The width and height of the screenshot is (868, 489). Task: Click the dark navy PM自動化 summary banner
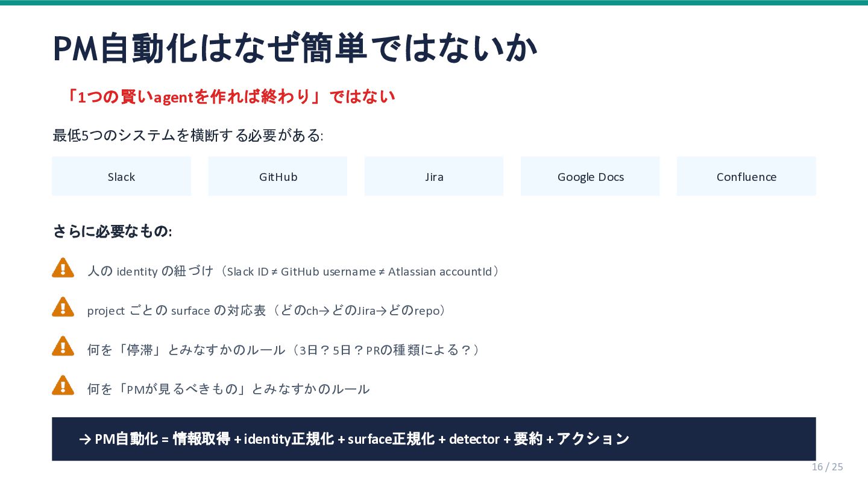[x=433, y=438]
